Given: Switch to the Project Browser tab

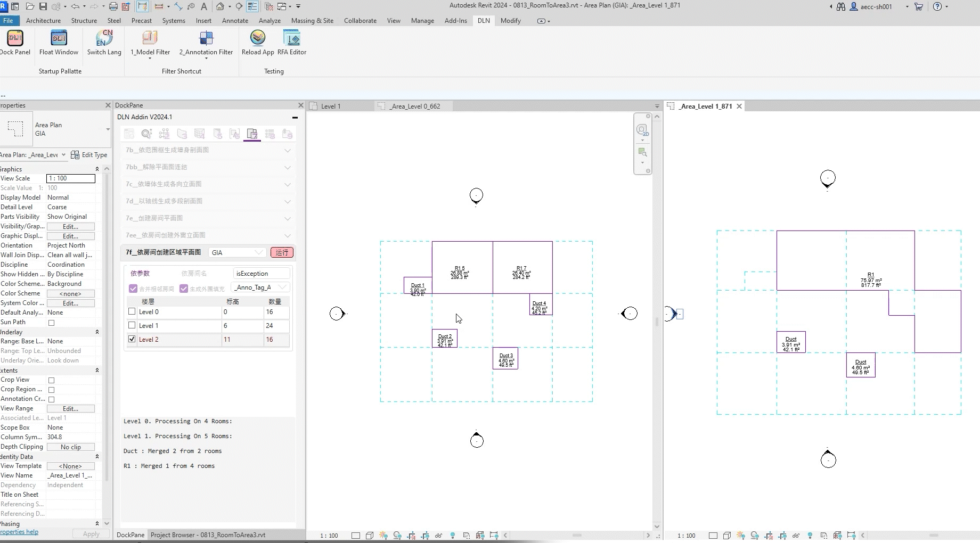Looking at the screenshot, I should tap(208, 535).
